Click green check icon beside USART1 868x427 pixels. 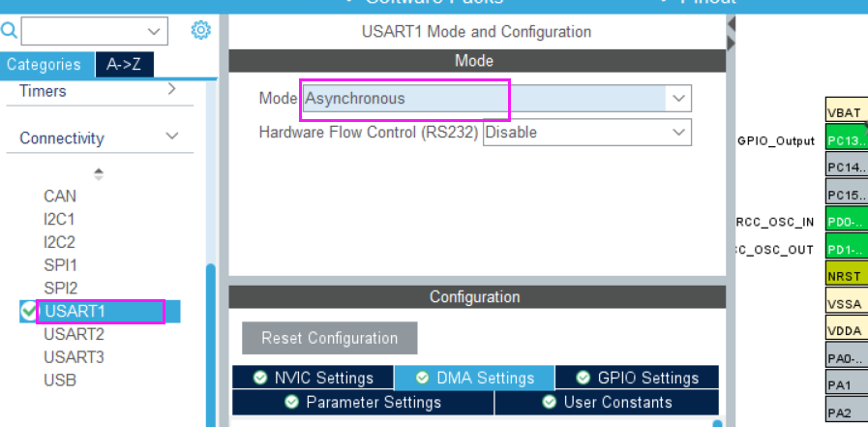click(x=29, y=311)
